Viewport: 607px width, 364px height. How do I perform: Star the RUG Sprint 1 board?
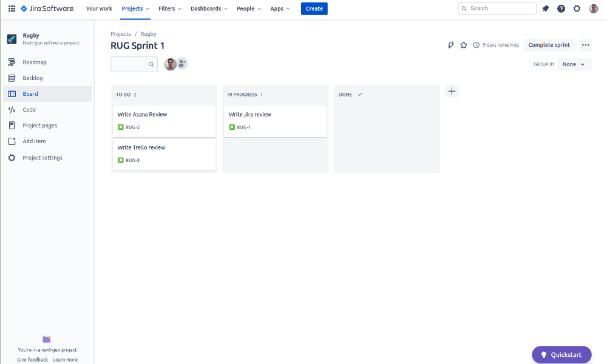coord(463,45)
